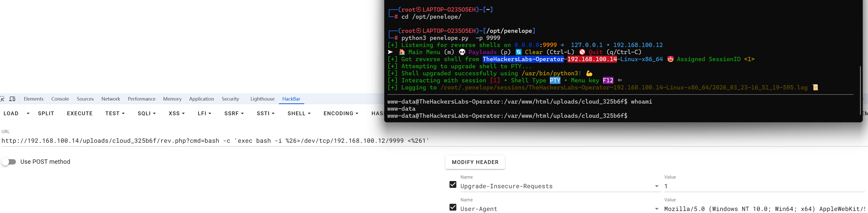The height and width of the screenshot is (213, 868).
Task: Click the User-Agent value field with Mozilla/5.0
Action: coord(764,209)
